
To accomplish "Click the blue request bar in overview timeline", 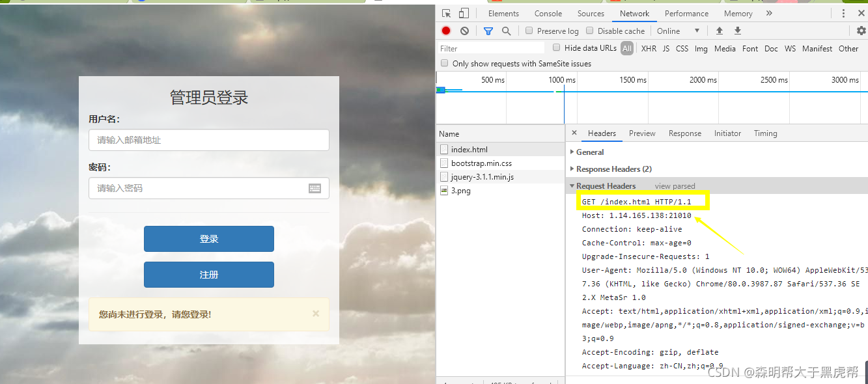I will 440,90.
